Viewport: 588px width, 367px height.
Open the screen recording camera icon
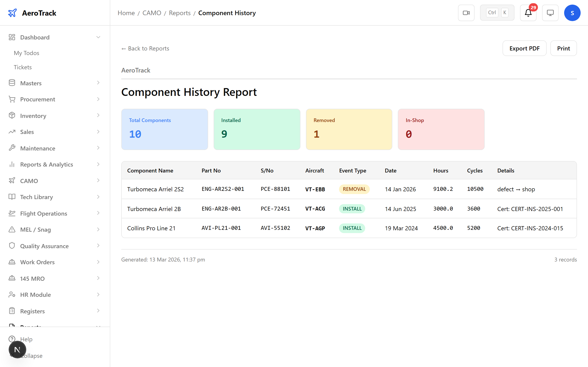pos(466,13)
